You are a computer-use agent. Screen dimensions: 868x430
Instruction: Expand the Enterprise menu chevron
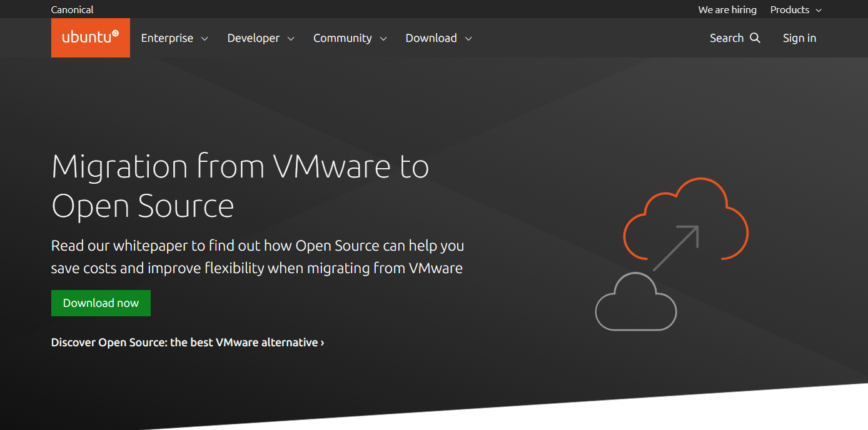point(204,39)
